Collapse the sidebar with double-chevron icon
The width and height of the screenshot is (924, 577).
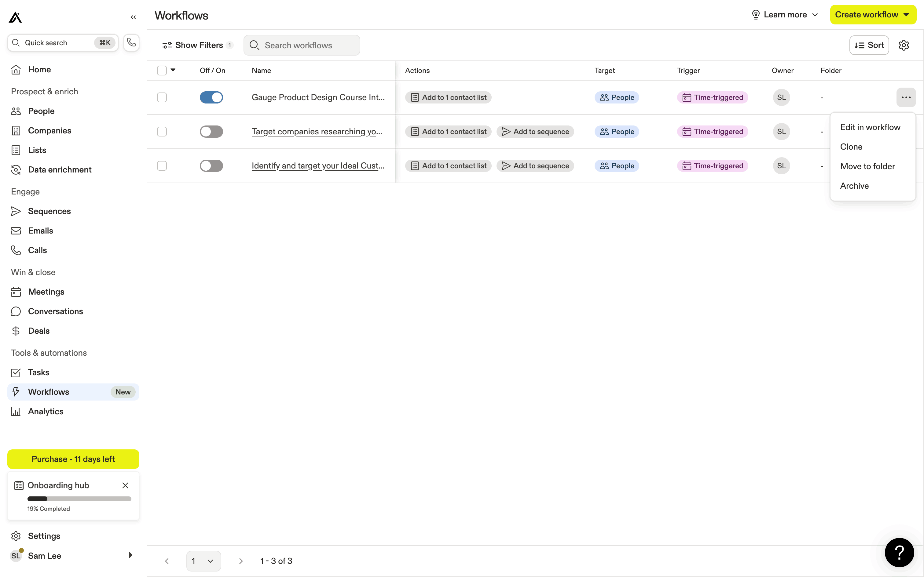[x=133, y=17]
